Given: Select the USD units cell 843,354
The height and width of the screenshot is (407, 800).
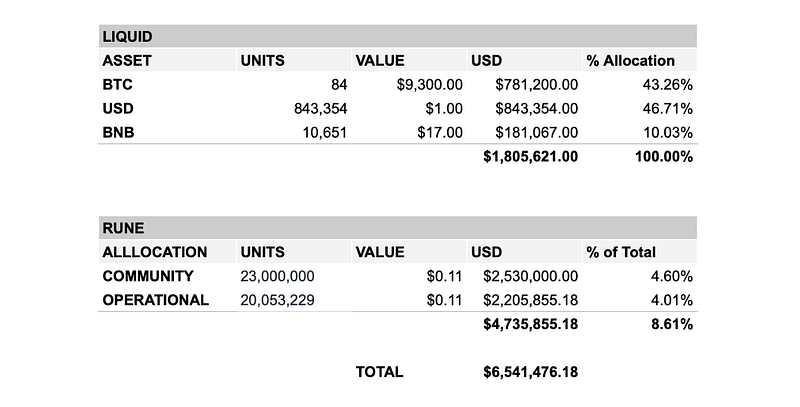Looking at the screenshot, I should tap(294, 108).
